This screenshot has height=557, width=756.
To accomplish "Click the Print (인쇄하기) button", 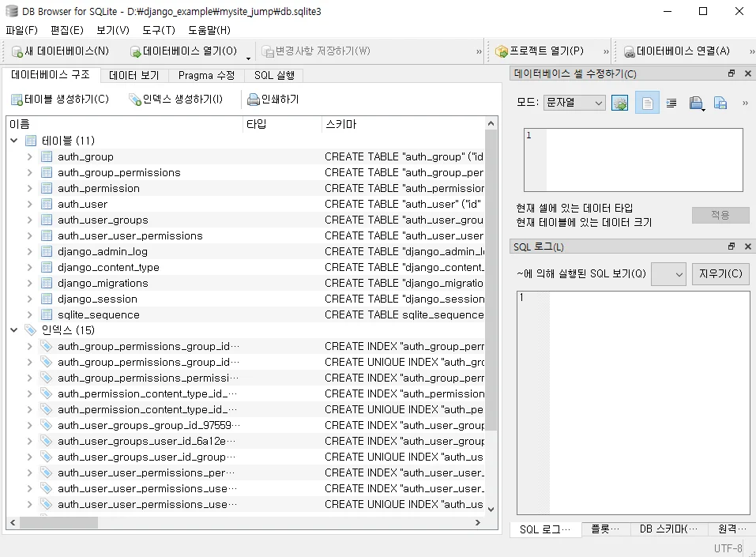I will (x=273, y=100).
